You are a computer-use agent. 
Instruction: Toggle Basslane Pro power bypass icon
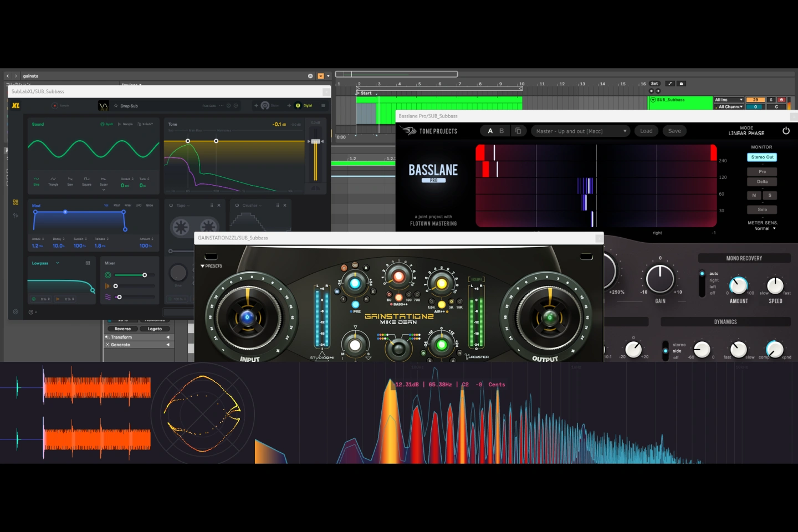(786, 131)
